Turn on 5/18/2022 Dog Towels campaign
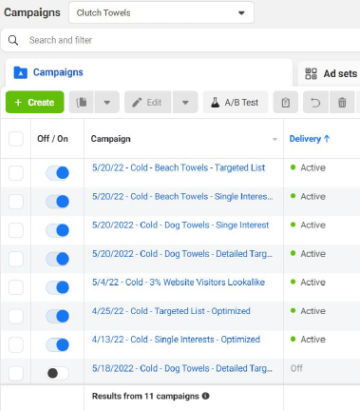The image size is (360, 411). [x=57, y=373]
